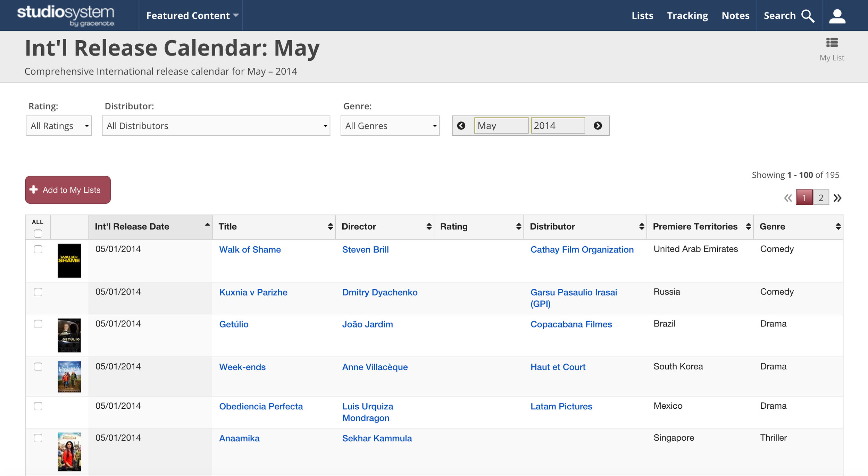Image resolution: width=868 pixels, height=476 pixels.
Task: Advance to next month arrow
Action: click(x=598, y=126)
